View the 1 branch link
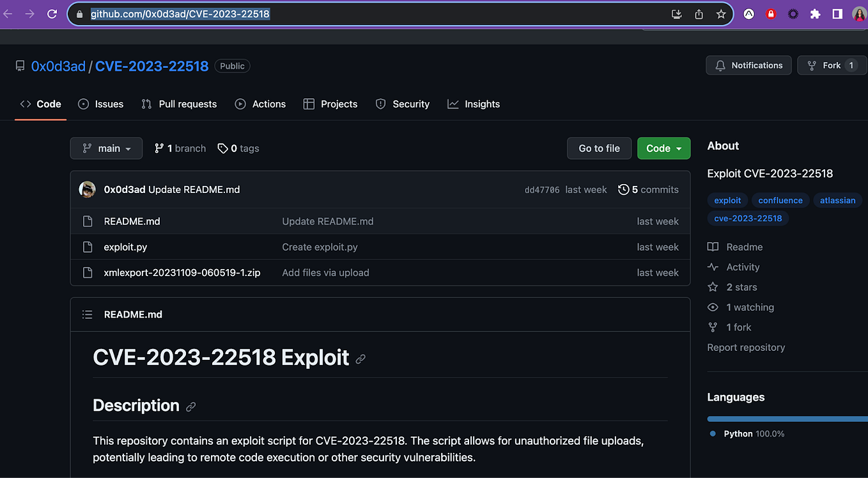Screen dimensions: 868x478 click(180, 148)
